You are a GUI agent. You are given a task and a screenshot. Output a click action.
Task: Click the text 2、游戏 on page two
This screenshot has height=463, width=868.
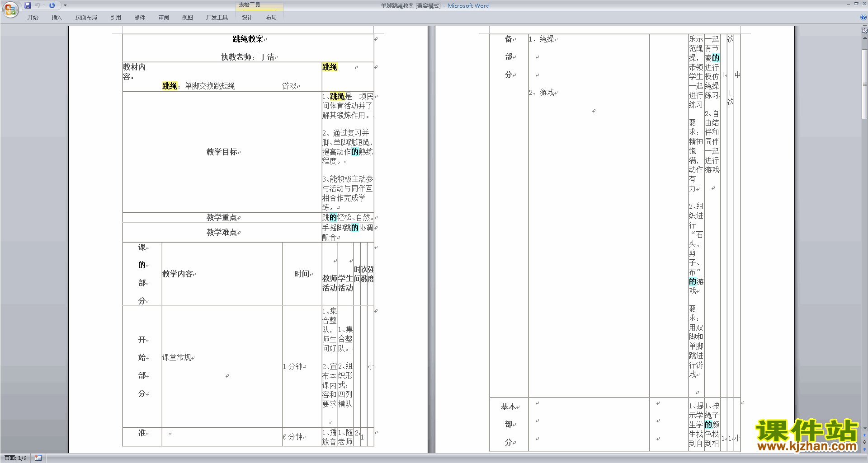coord(542,92)
